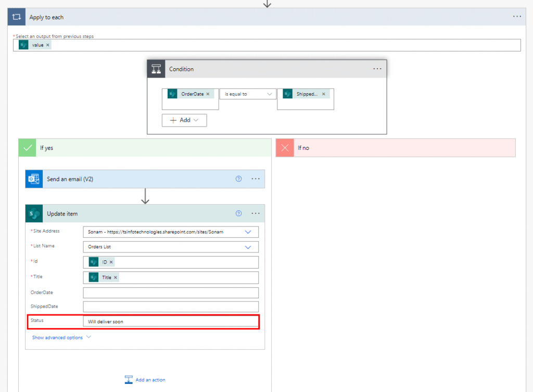Click the Condition block icon

click(156, 69)
